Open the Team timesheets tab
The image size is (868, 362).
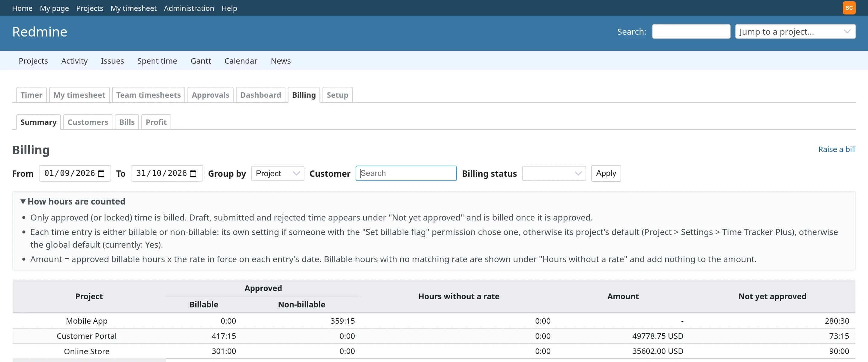tap(148, 95)
